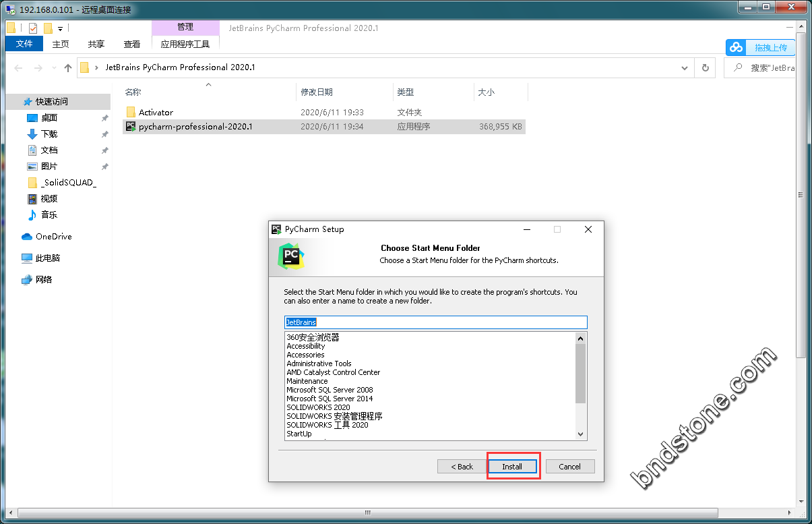Open the Downloads (下载) quick access icon

32,134
